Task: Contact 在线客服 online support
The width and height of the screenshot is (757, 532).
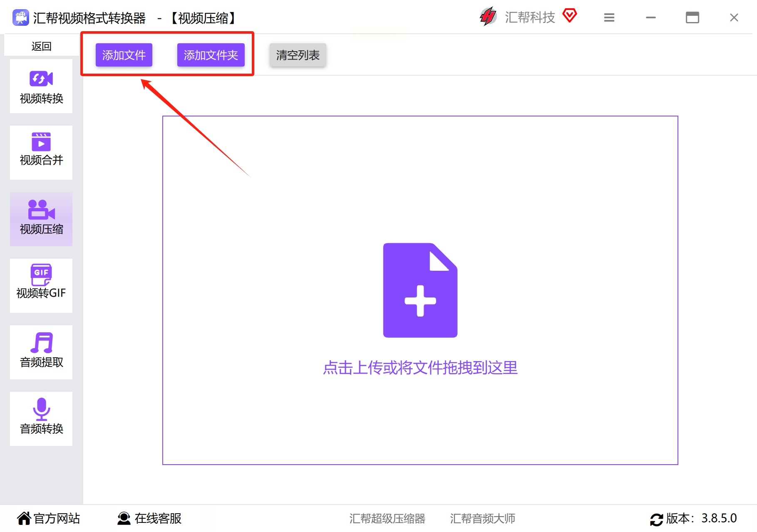Action: point(149,518)
